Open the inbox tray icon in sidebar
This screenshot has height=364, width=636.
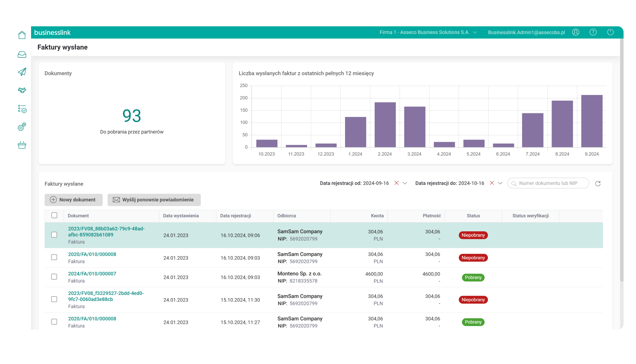pos(22,55)
